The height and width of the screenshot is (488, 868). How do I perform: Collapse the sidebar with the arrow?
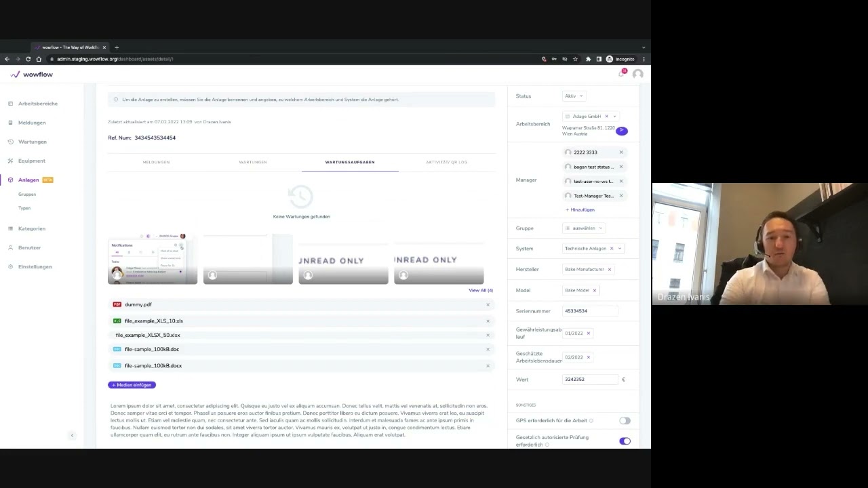click(72, 435)
